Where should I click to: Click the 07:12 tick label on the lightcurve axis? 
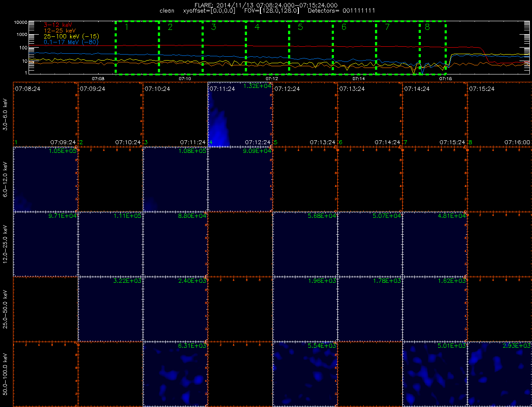click(x=272, y=78)
